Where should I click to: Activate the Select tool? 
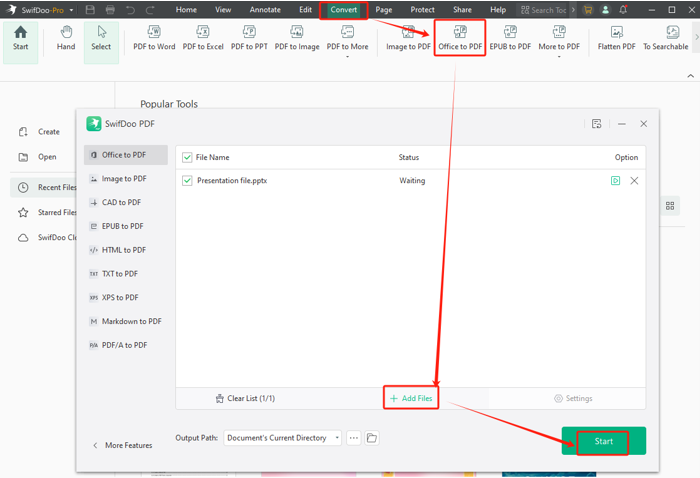(x=101, y=42)
